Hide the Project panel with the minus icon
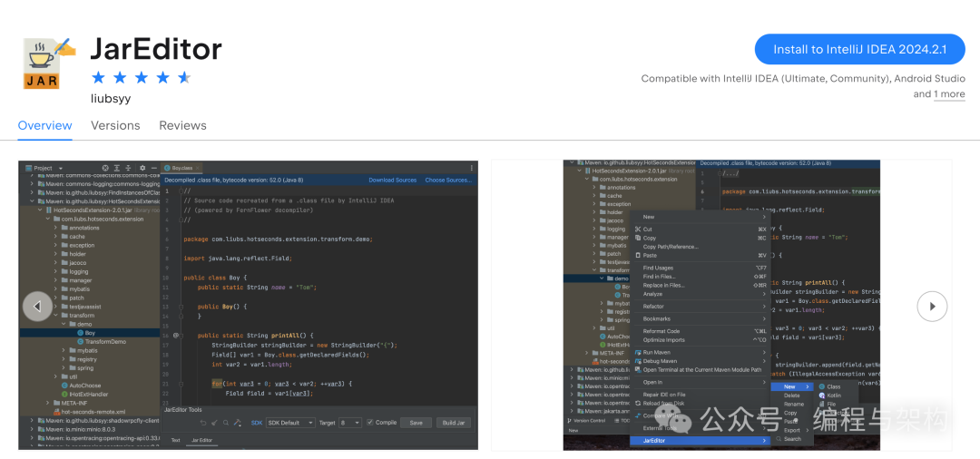Screen dimensions: 980x459 tap(153, 168)
